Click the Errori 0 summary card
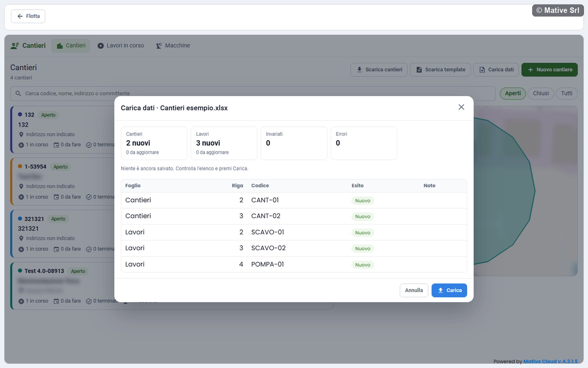 [x=364, y=143]
